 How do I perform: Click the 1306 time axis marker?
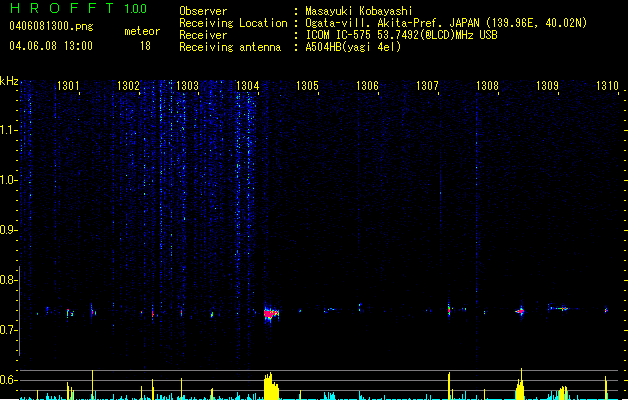[x=367, y=86]
